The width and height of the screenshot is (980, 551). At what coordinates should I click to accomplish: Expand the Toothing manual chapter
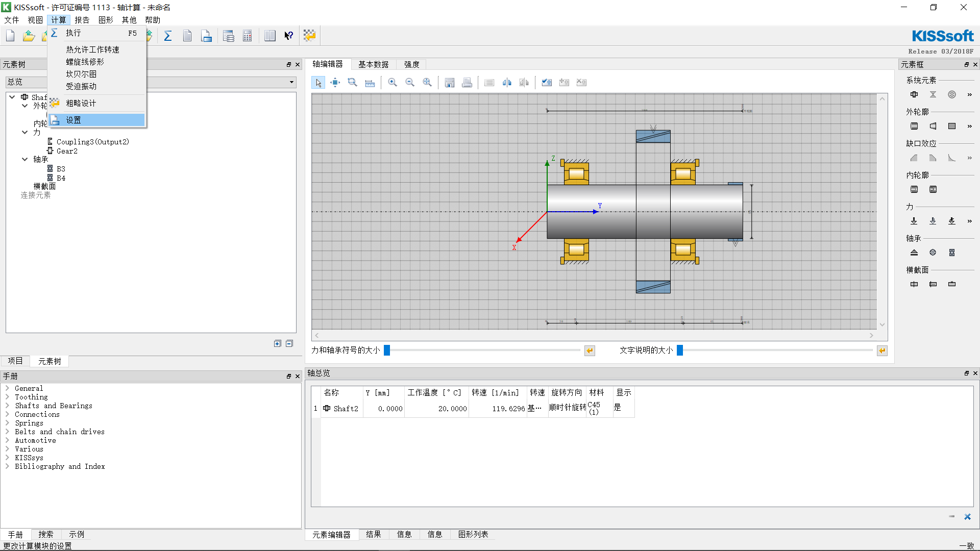8,397
